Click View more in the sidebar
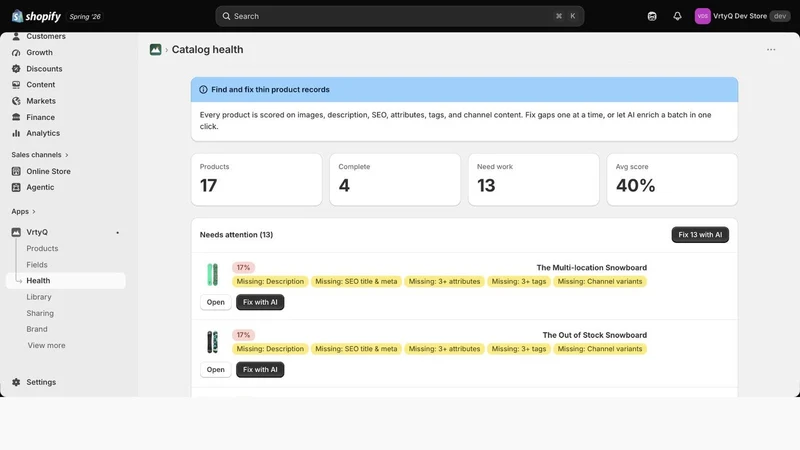 46,345
